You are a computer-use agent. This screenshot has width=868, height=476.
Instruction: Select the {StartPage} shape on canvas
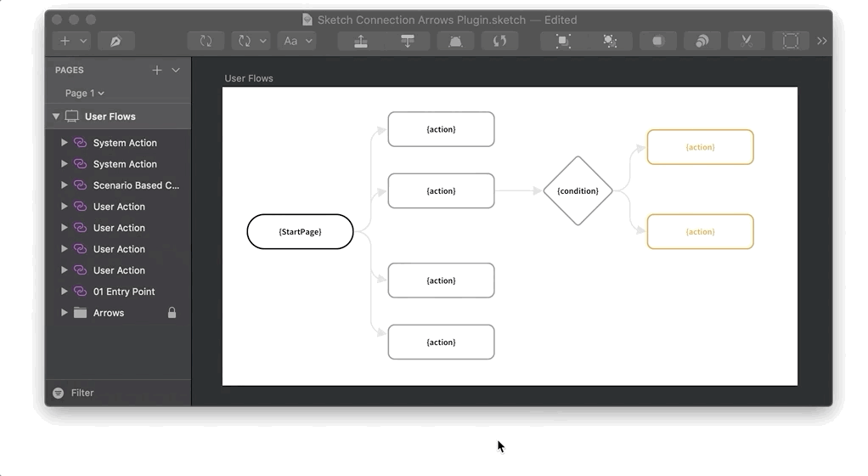(x=300, y=232)
